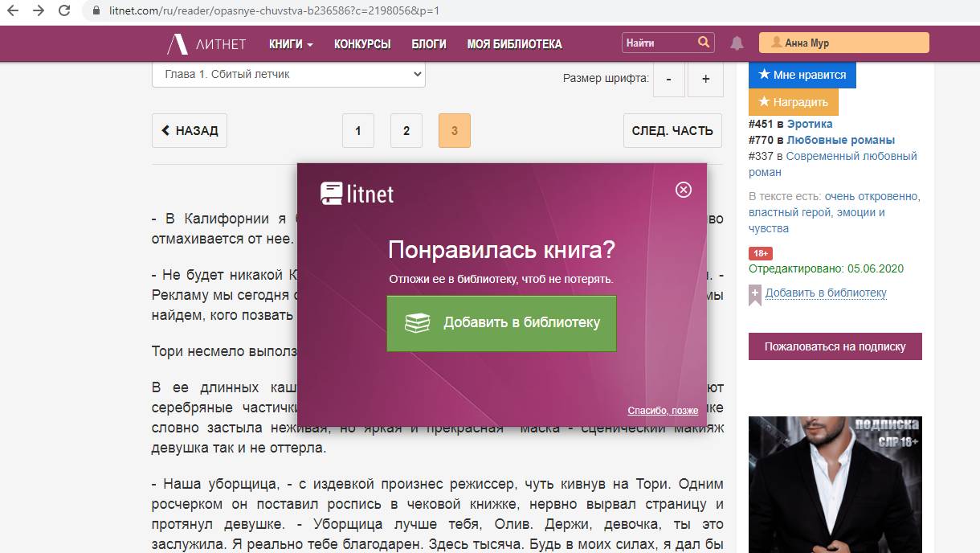Image resolution: width=980 pixels, height=553 pixels.
Task: Open the Книги dropdown menu
Action: pyautogui.click(x=291, y=43)
